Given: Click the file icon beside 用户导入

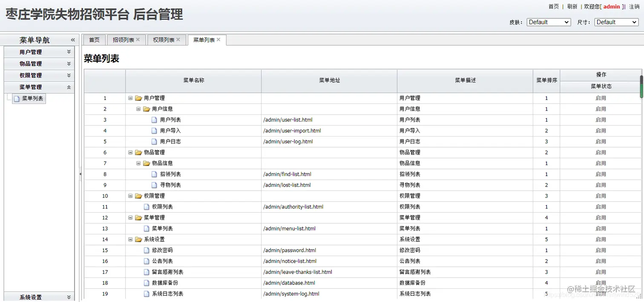Looking at the screenshot, I should pos(155,131).
